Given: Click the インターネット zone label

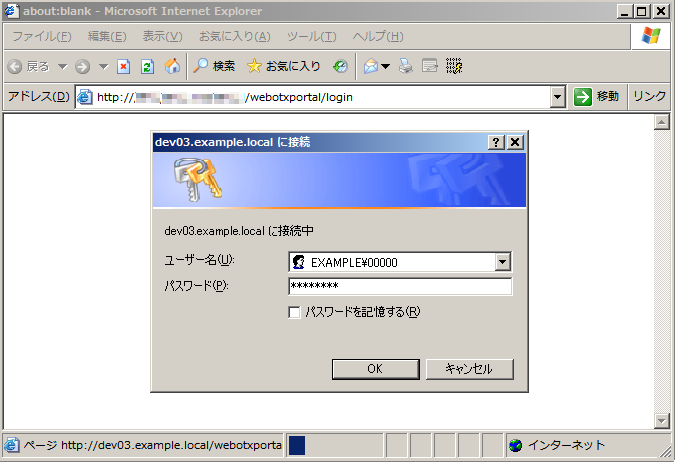Looking at the screenshot, I should [566, 445].
